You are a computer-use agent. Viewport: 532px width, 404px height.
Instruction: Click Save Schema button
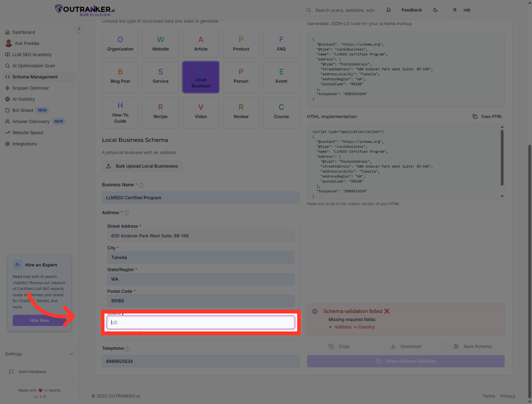click(x=473, y=346)
